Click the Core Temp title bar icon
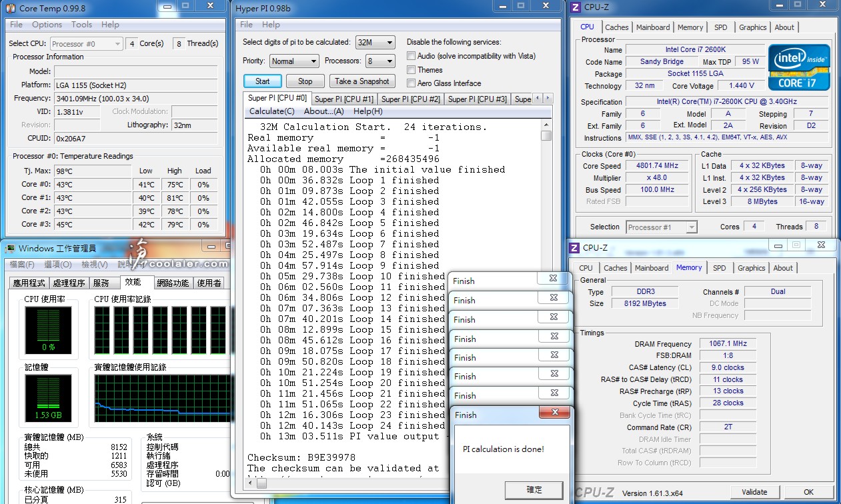 coord(10,9)
